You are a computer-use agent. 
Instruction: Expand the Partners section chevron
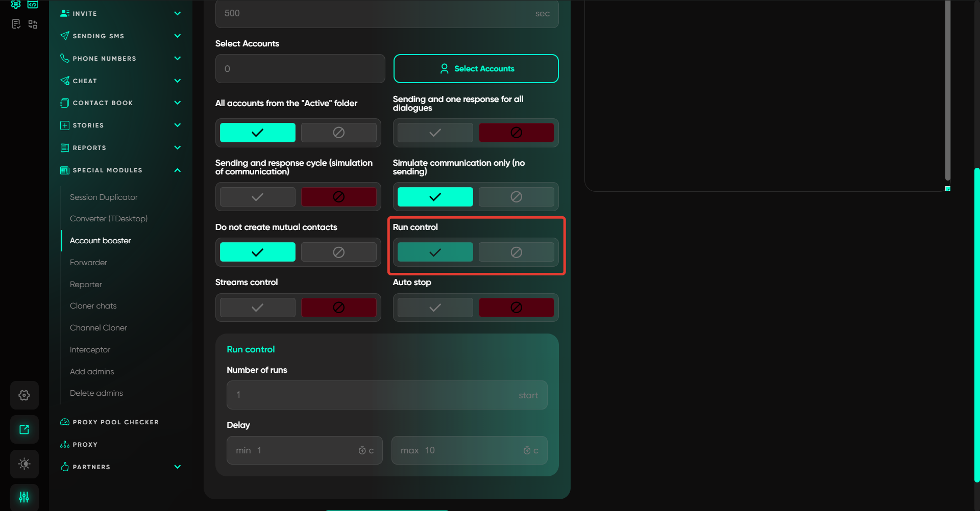tap(177, 467)
